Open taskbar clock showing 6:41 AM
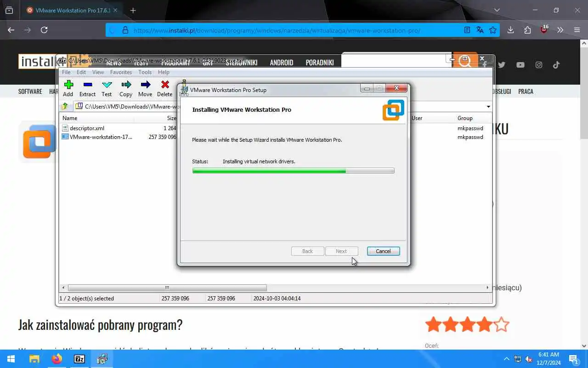Image resolution: width=588 pixels, height=368 pixels. [x=548, y=359]
